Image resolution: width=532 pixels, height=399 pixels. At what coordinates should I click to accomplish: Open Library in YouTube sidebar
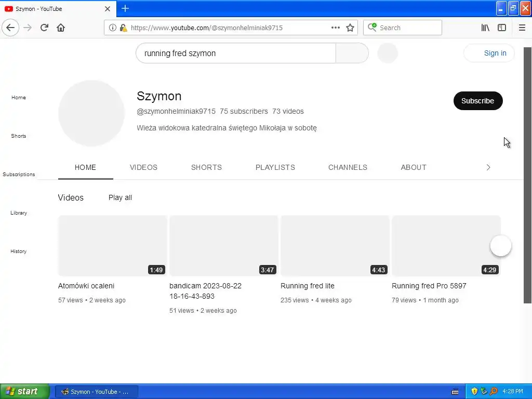point(19,212)
